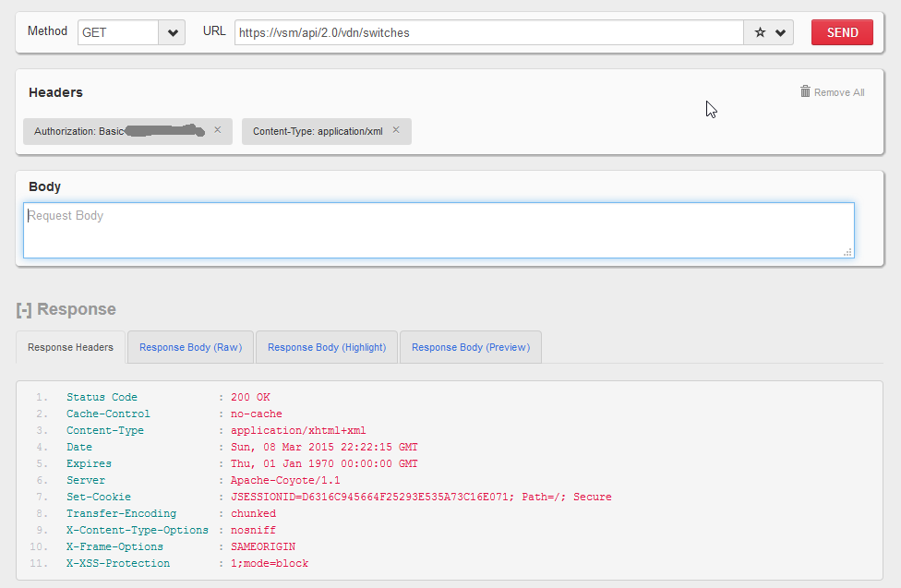Click the Remove All trash icon

(x=805, y=91)
